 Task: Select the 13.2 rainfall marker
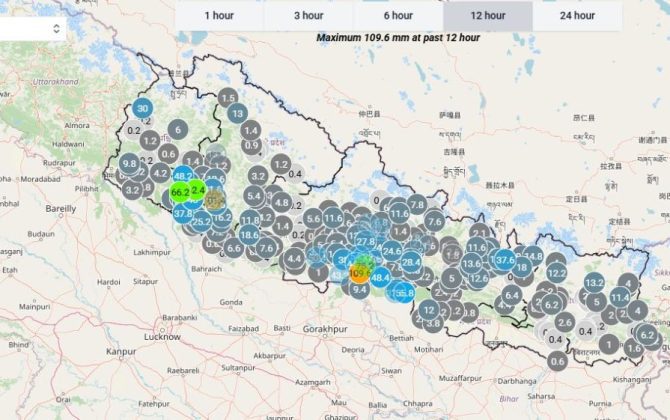(594, 283)
